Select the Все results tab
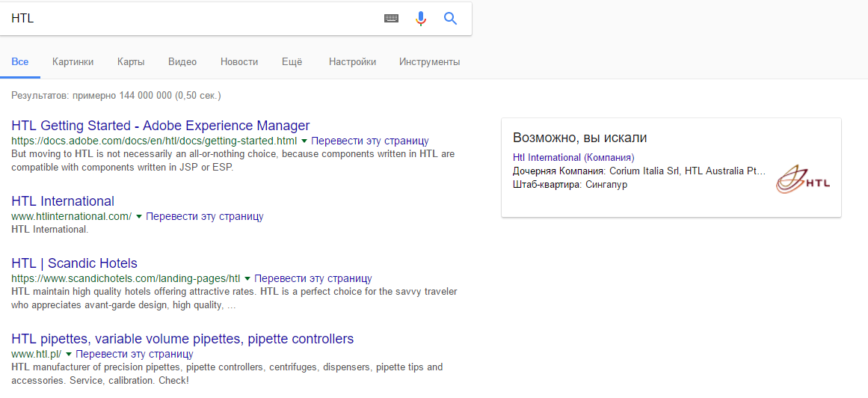The image size is (868, 398). click(20, 62)
